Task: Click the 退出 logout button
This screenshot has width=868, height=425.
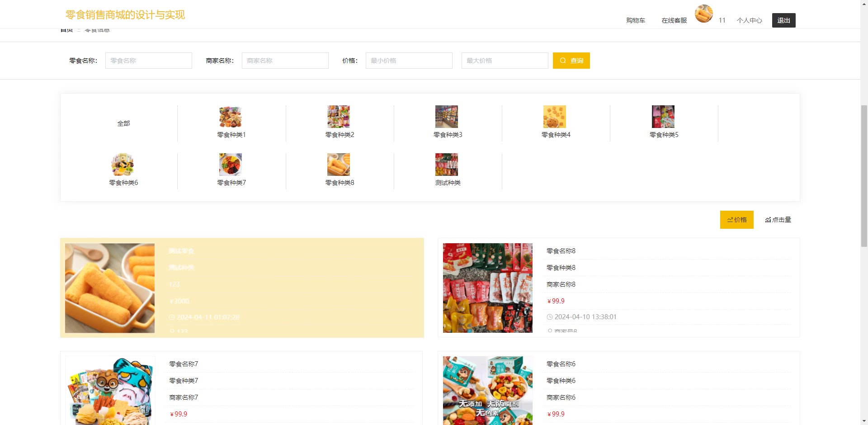Action: click(784, 20)
